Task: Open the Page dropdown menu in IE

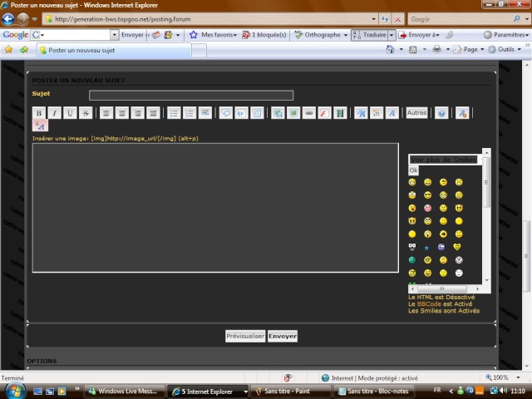Action: pyautogui.click(x=471, y=50)
